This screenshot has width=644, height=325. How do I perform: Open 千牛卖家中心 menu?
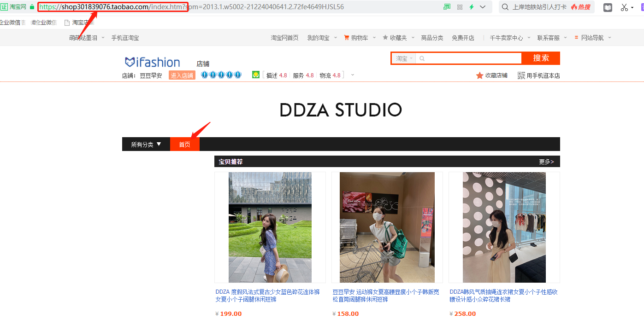[506, 38]
